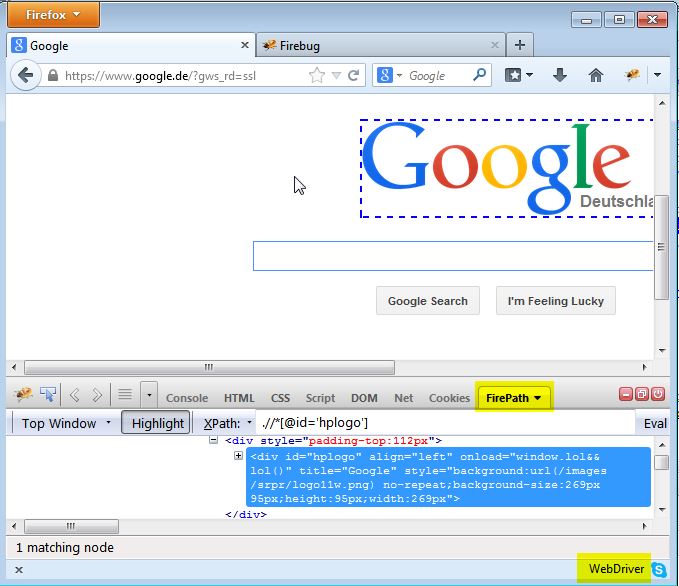Collapse the padding-top div node

coord(213,440)
